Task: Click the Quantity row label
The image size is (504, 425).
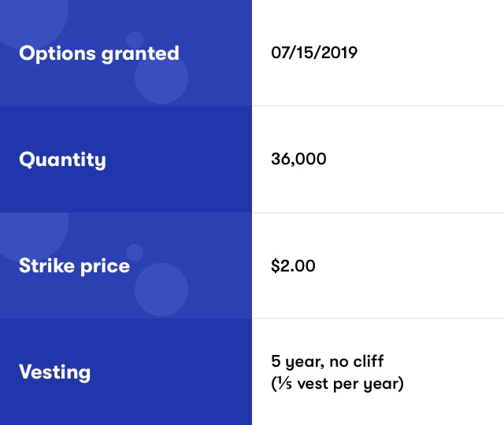Action: [x=62, y=160]
